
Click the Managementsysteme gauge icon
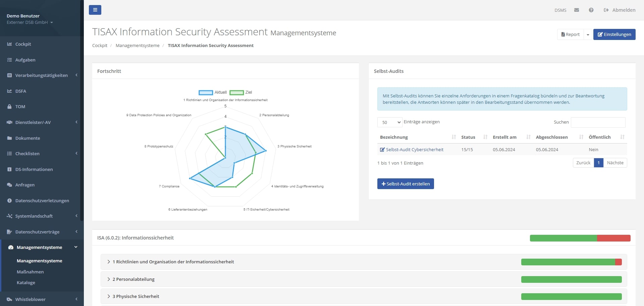(x=11, y=247)
